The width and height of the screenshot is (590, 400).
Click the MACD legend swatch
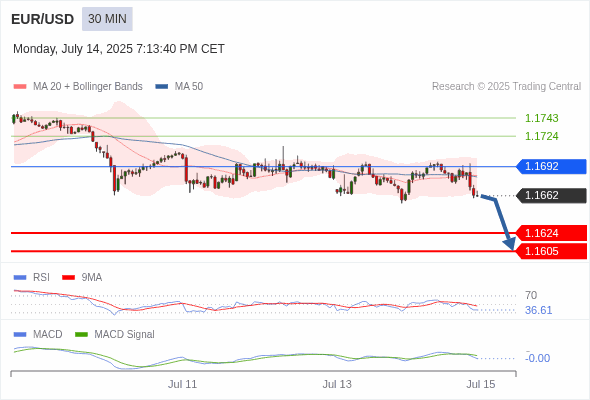pyautogui.click(x=20, y=335)
